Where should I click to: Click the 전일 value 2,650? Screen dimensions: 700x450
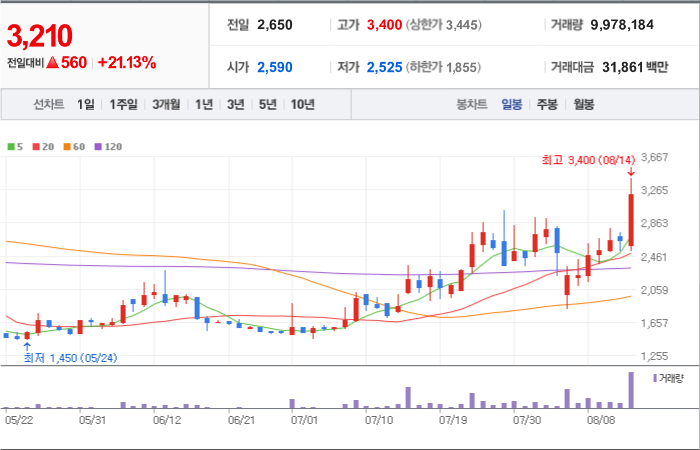click(275, 25)
